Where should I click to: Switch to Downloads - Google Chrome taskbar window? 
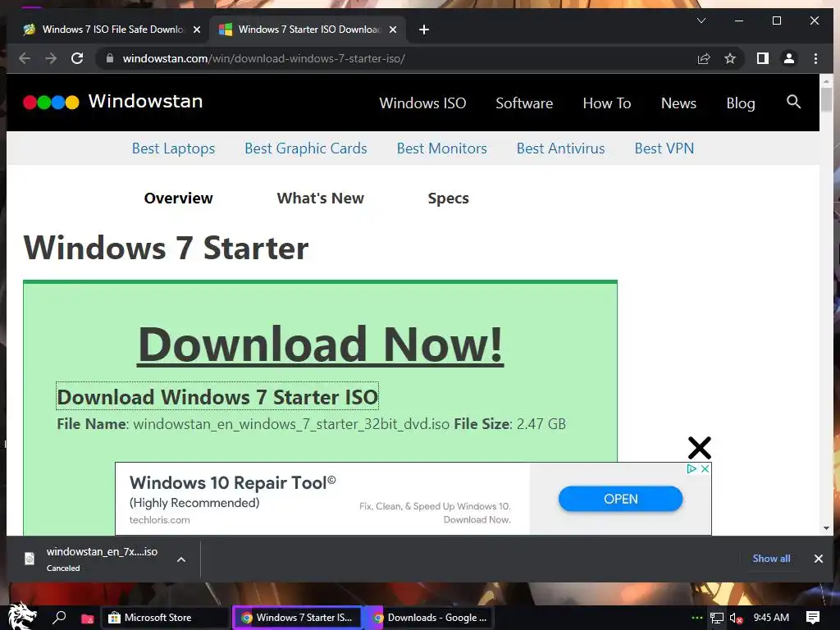point(431,618)
